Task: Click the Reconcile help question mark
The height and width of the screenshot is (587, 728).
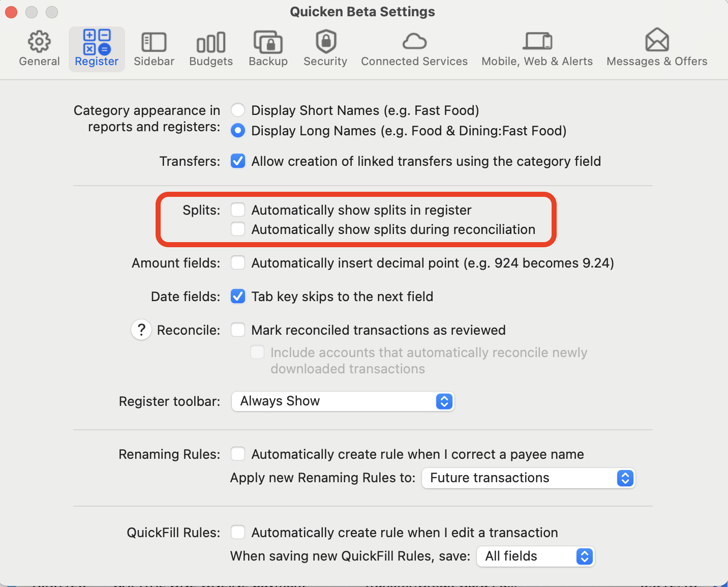Action: [141, 330]
